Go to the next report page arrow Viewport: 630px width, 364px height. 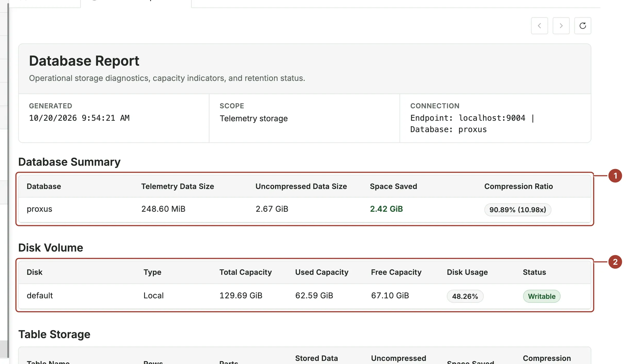[561, 26]
